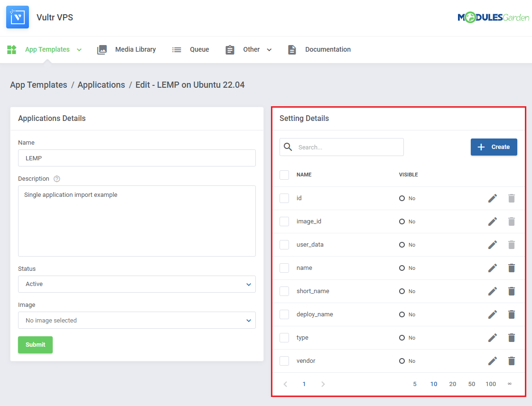532x406 pixels.
Task: Expand the Other menu chevron
Action: pos(269,50)
